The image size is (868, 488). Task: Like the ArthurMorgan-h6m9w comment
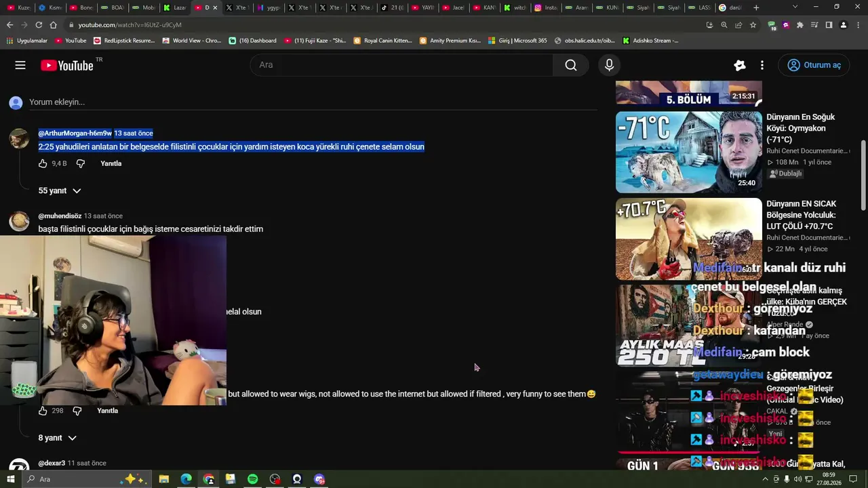[43, 163]
